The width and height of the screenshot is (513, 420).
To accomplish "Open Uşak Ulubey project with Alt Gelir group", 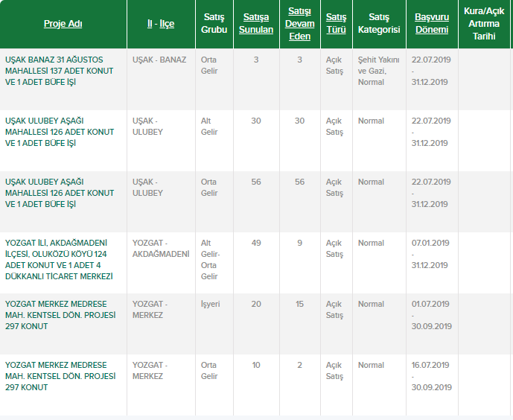I will [x=59, y=132].
